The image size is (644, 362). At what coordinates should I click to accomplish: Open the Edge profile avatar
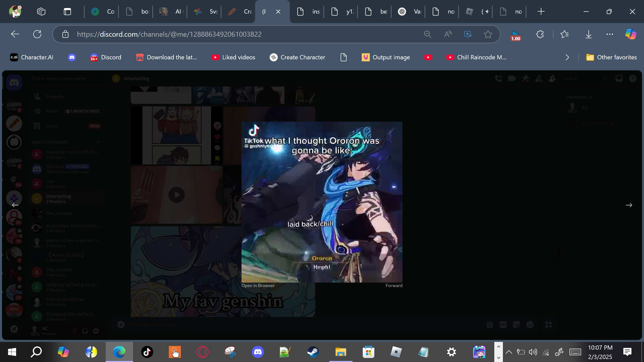coord(15,12)
